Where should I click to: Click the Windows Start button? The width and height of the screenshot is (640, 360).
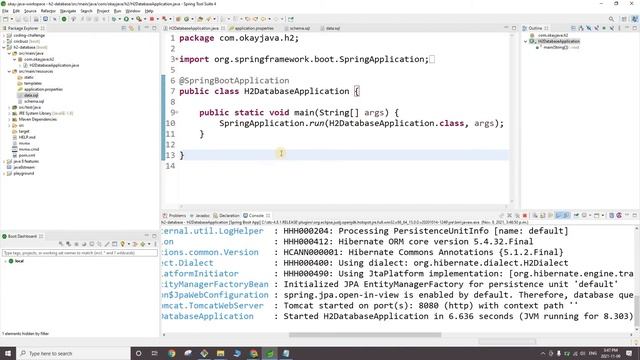pos(8,353)
